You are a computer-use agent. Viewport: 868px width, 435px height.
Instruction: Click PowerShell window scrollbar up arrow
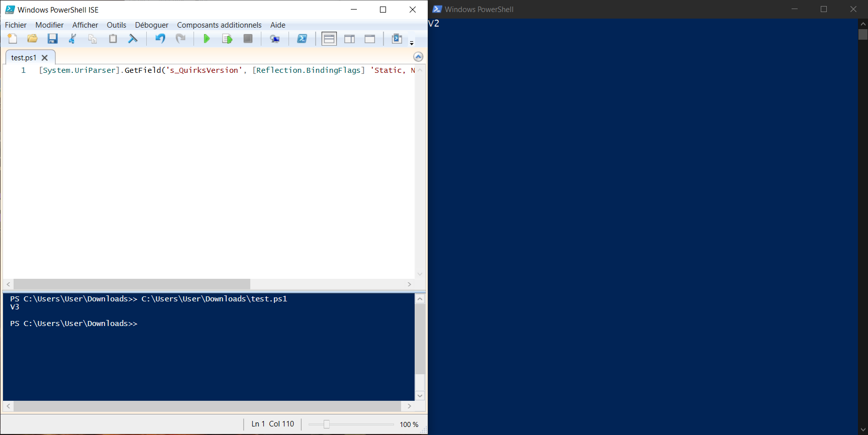tap(863, 23)
